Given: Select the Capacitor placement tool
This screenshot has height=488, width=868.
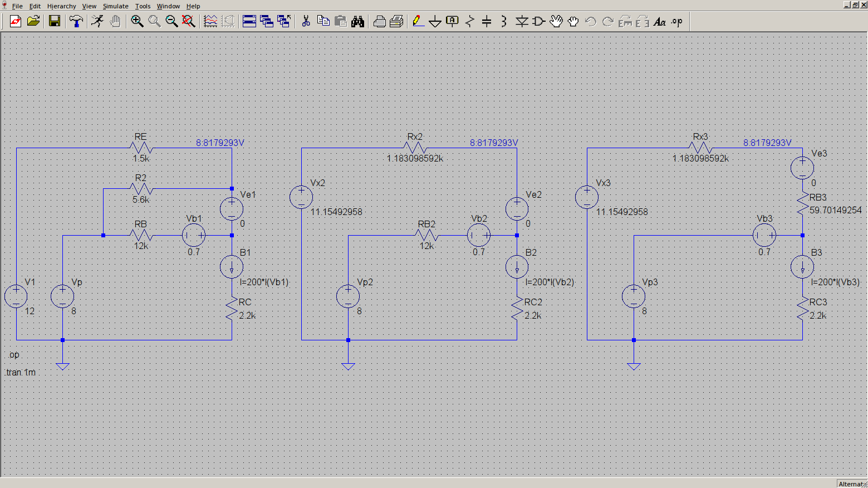Looking at the screenshot, I should 487,21.
